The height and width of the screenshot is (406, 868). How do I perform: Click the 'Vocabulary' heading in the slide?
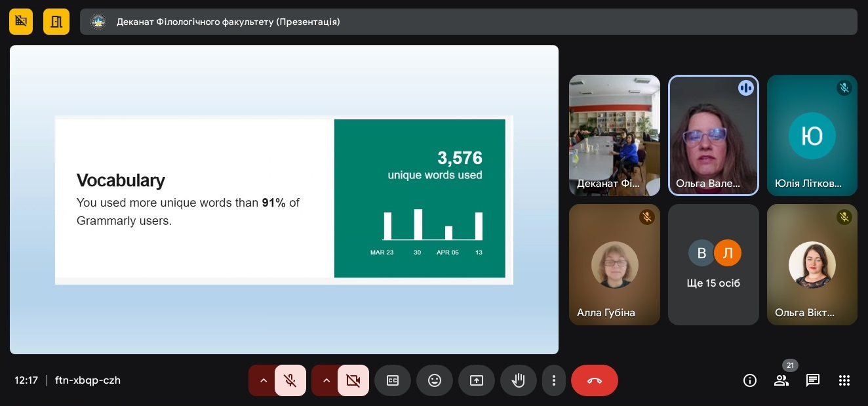click(x=121, y=180)
